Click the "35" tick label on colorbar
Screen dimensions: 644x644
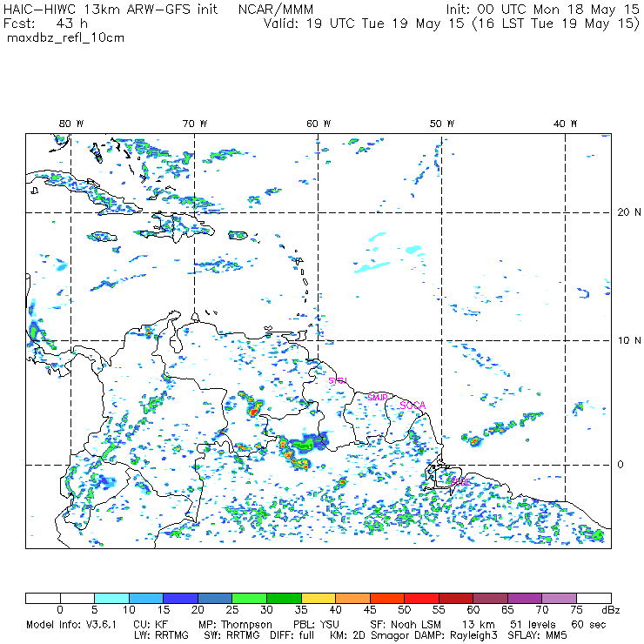[x=301, y=610]
